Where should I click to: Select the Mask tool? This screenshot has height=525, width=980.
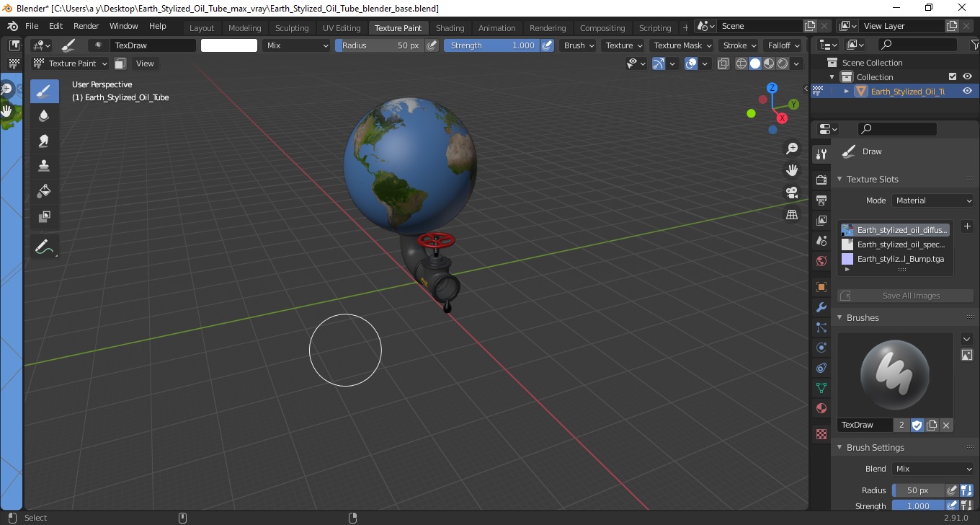pyautogui.click(x=44, y=215)
